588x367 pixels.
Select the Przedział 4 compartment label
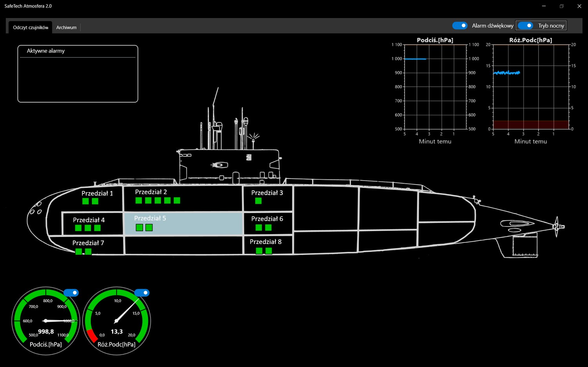(89, 220)
